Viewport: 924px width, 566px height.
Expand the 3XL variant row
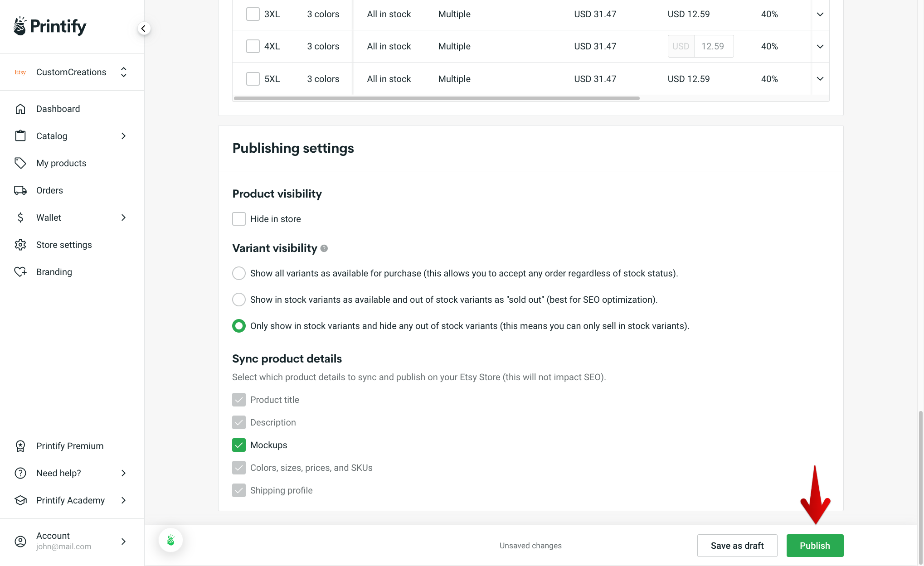(820, 14)
